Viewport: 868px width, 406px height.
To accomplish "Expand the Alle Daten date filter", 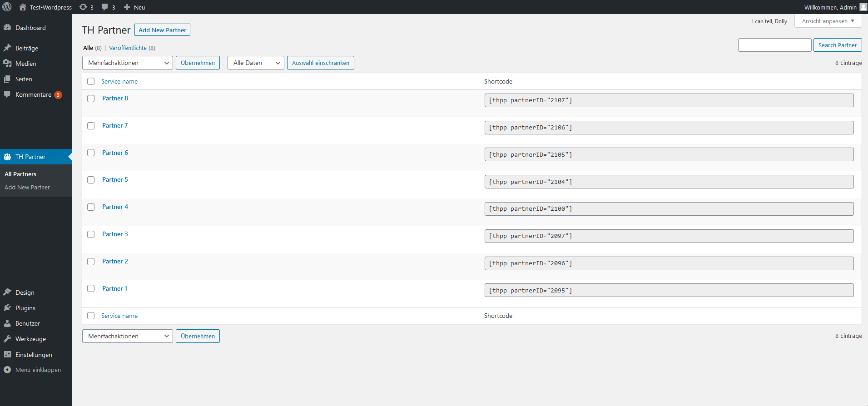I will point(256,63).
